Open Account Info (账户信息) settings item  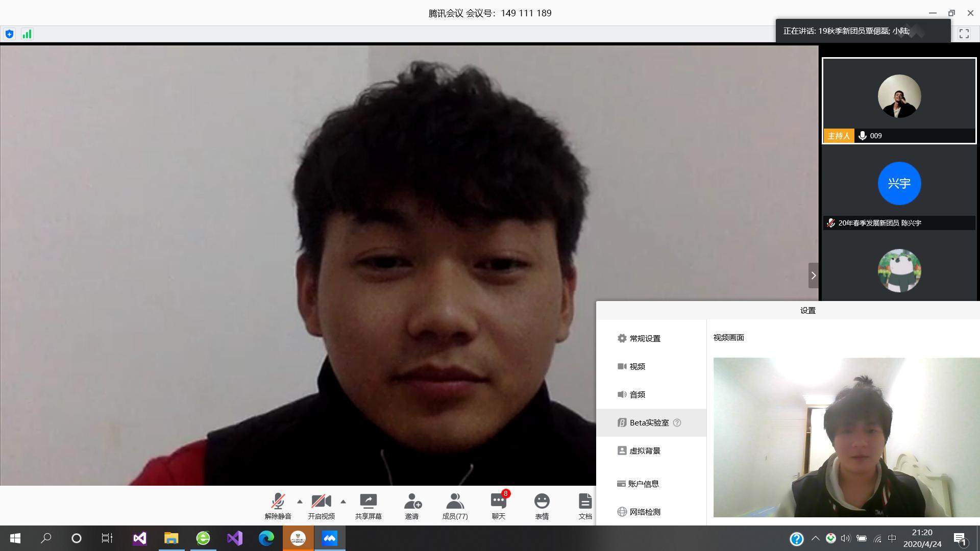point(643,484)
